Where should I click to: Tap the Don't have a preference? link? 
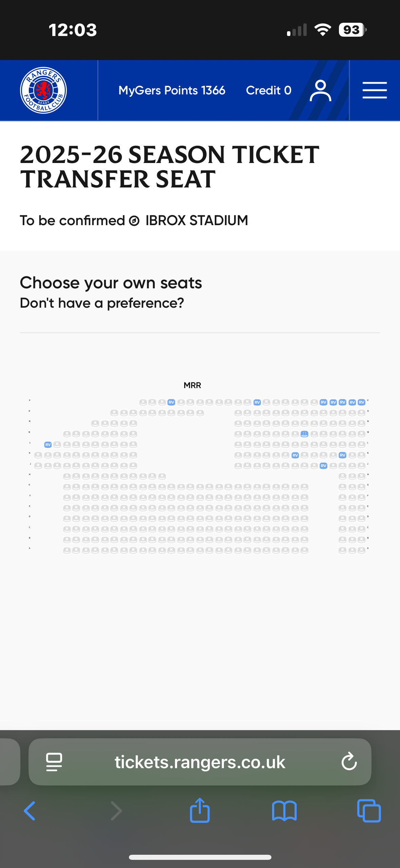point(102,303)
